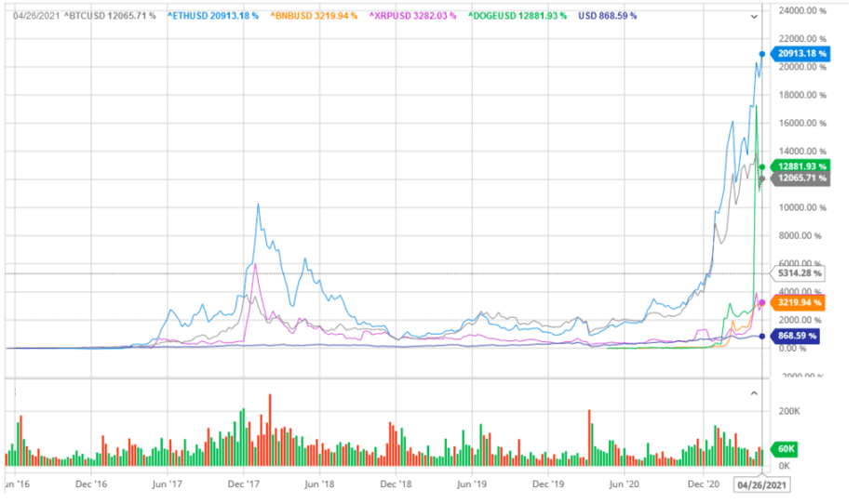
Task: Click the gray 12065.71 % price label
Action: point(800,179)
